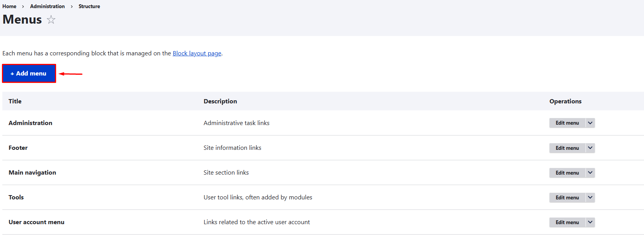Open Administration breadcrumb link
Screen dimensions: 644x235
coord(47,6)
